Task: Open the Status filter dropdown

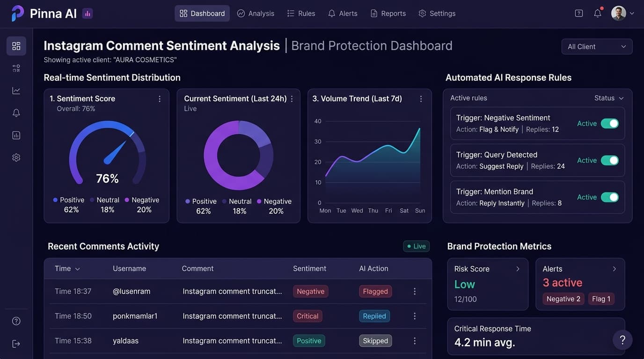Action: 609,98
